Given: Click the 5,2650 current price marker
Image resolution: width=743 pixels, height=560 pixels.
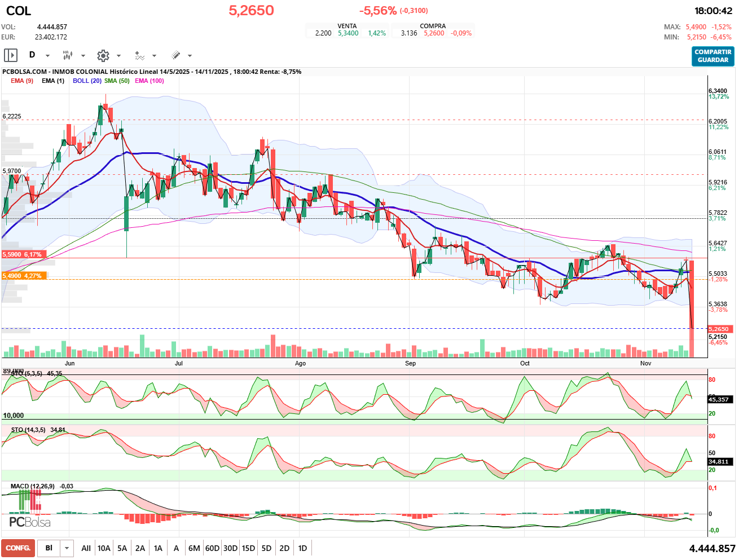Looking at the screenshot, I should (720, 329).
